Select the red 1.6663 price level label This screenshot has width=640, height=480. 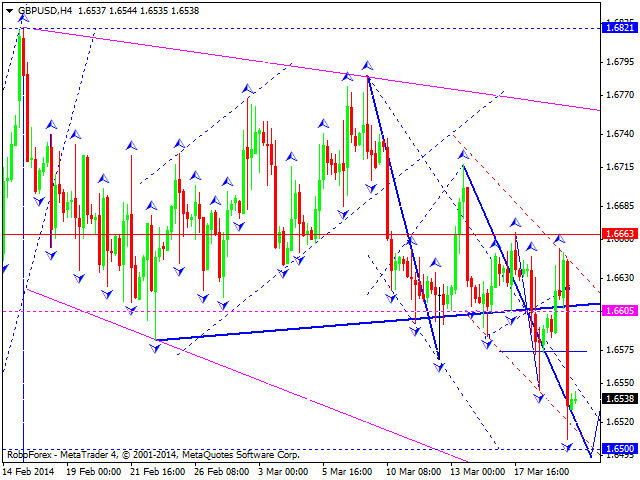pyautogui.click(x=620, y=234)
